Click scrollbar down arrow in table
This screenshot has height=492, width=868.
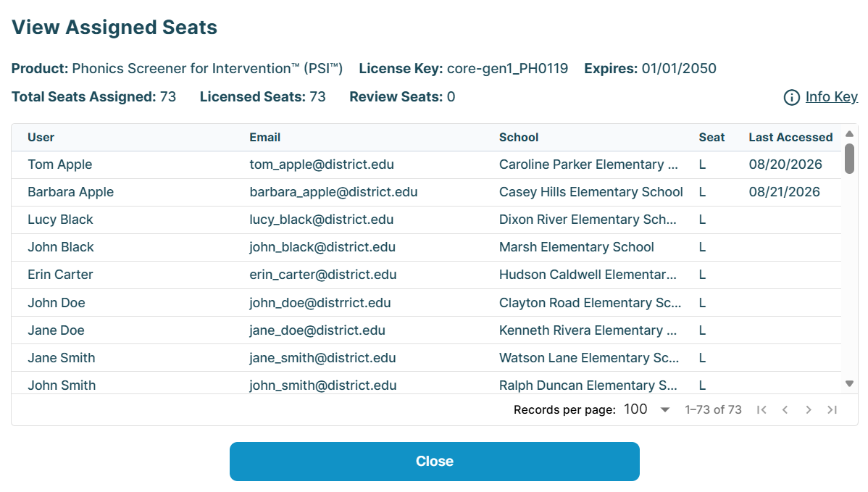coord(849,383)
